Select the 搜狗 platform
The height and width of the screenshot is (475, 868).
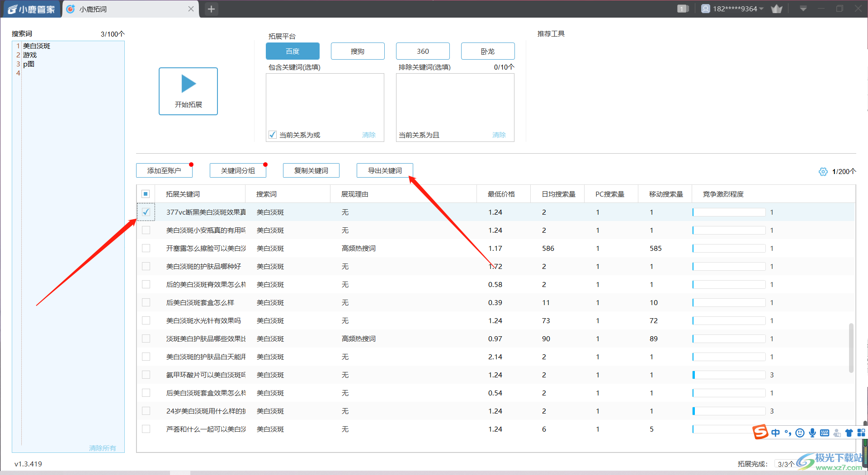point(358,51)
